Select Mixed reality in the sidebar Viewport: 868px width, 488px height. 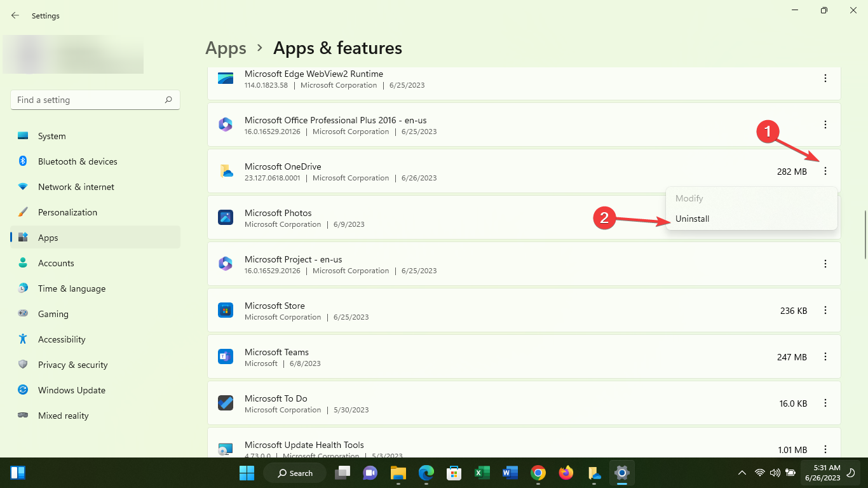63,416
